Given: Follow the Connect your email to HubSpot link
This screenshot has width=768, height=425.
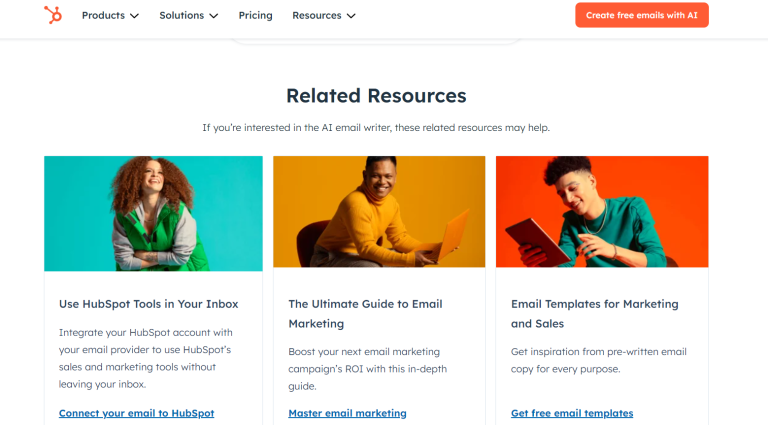Looking at the screenshot, I should click(136, 413).
